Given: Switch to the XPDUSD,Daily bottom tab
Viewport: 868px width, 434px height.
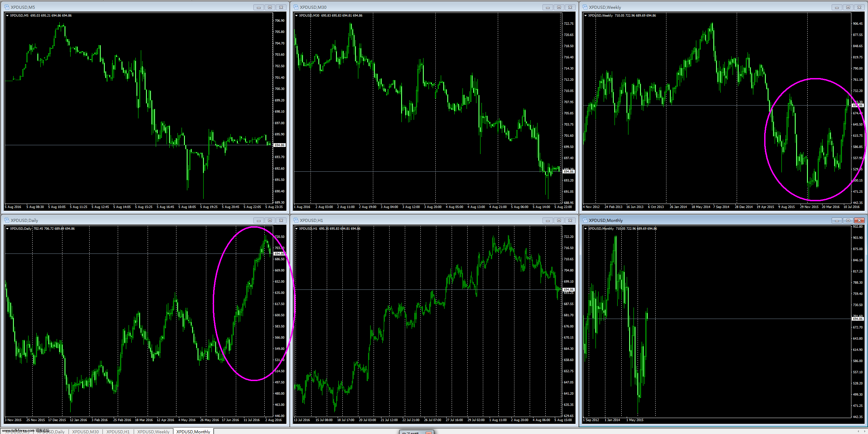Looking at the screenshot, I should pos(51,432).
